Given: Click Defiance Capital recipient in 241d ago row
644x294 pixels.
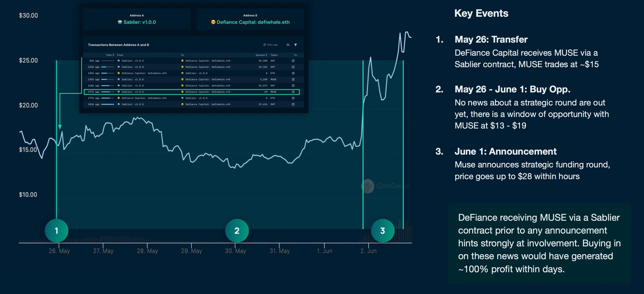Looking at the screenshot, I should coord(208,104).
